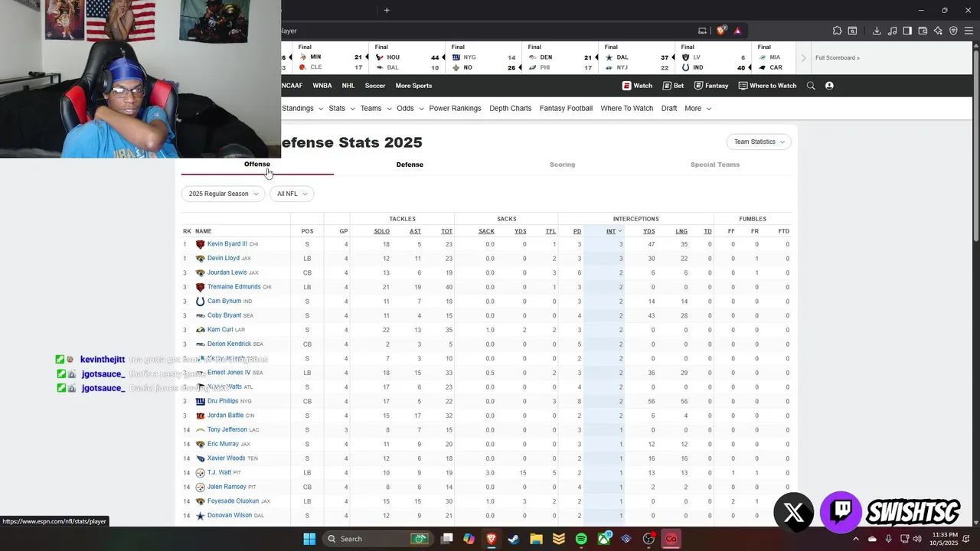Expand the More nav menu

pyautogui.click(x=697, y=109)
